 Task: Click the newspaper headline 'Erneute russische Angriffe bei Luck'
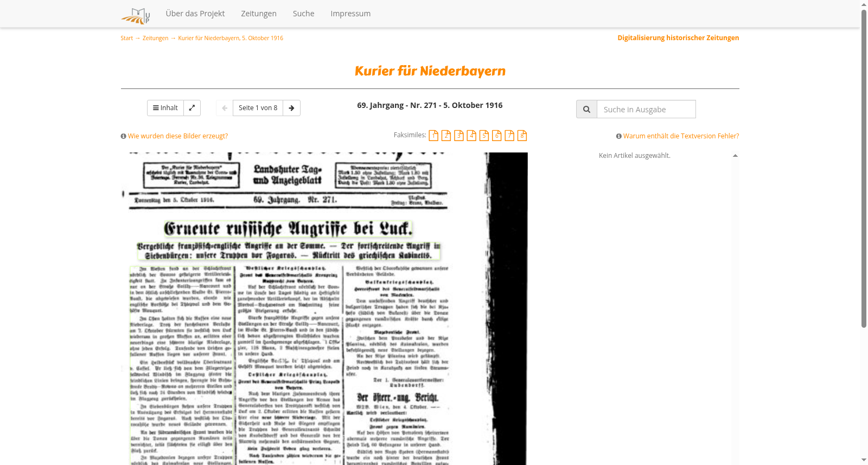[288, 228]
